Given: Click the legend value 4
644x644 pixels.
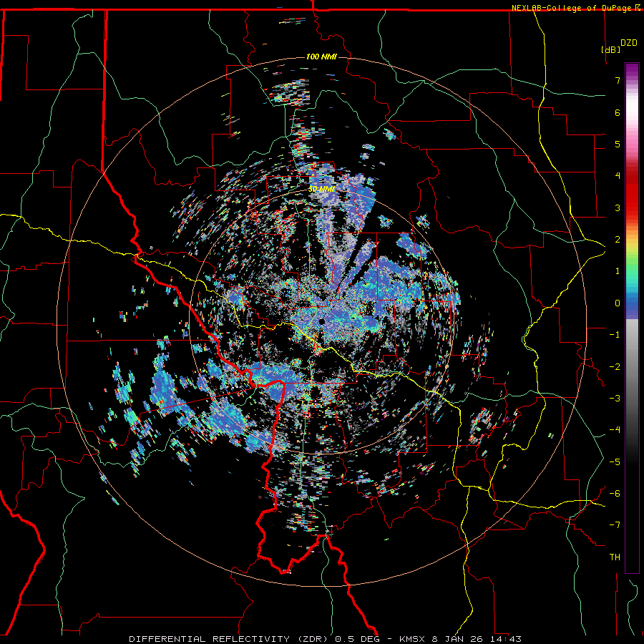Looking at the screenshot, I should 618,176.
